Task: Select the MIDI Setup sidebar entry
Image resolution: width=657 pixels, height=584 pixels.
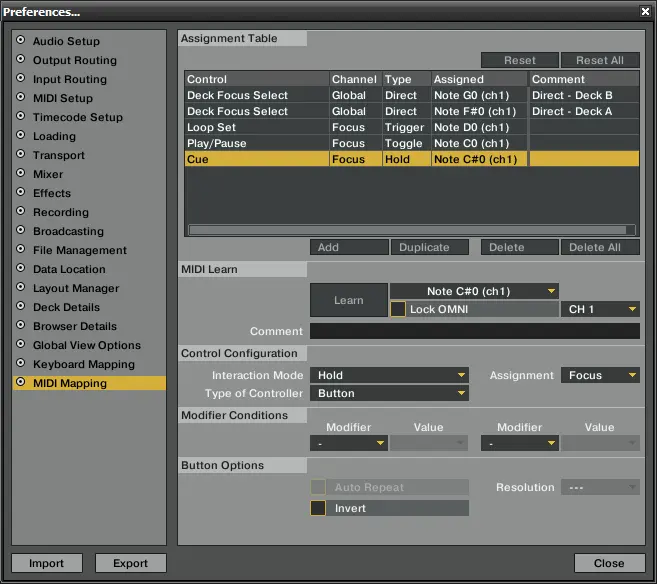Action: click(62, 98)
